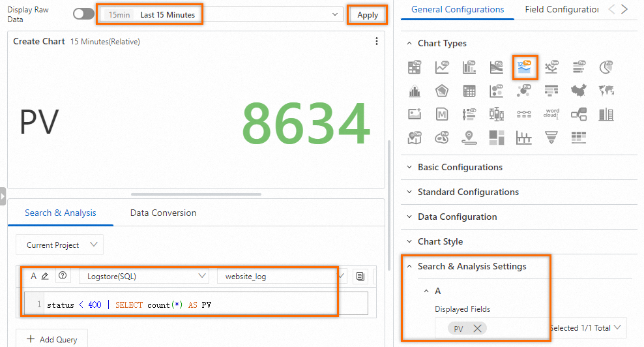Select the Bubble Scatter Pro chart type
The image size is (644, 347).
pyautogui.click(x=497, y=91)
